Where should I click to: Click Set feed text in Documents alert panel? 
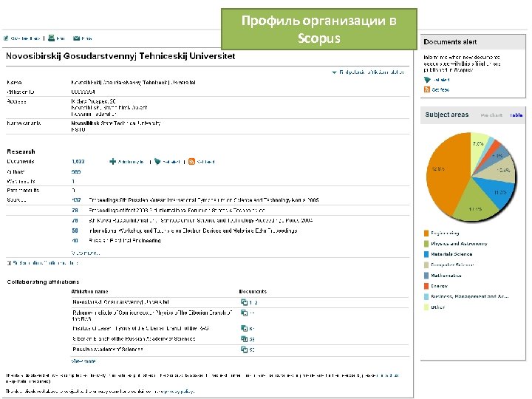click(x=440, y=89)
